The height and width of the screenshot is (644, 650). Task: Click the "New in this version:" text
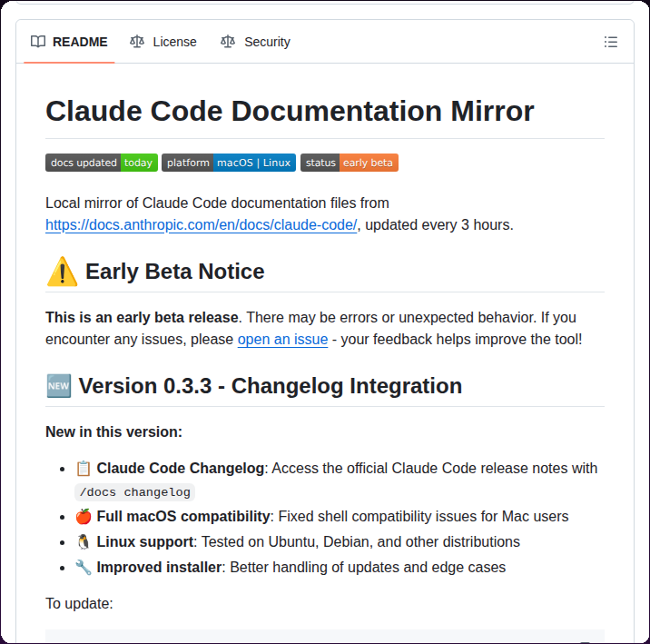click(114, 432)
